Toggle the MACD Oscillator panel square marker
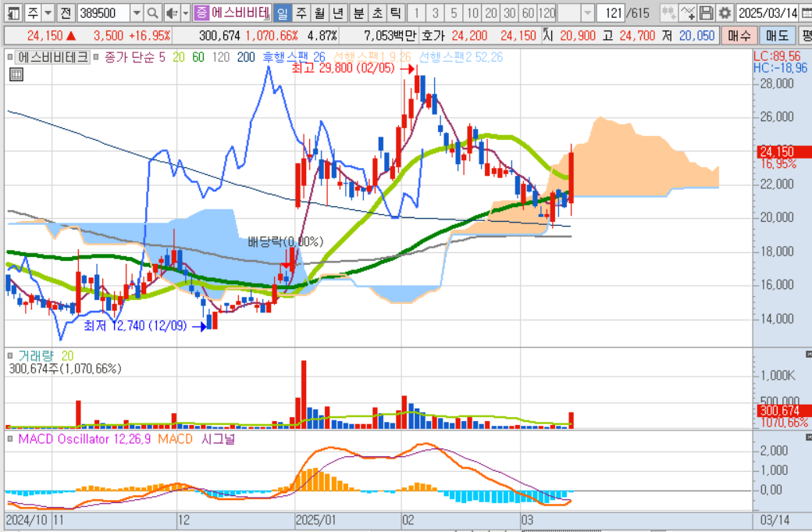 tap(10, 439)
